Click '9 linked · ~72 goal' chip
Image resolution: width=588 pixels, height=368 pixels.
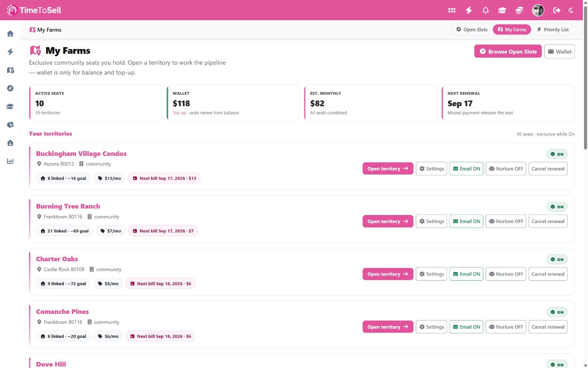click(63, 284)
